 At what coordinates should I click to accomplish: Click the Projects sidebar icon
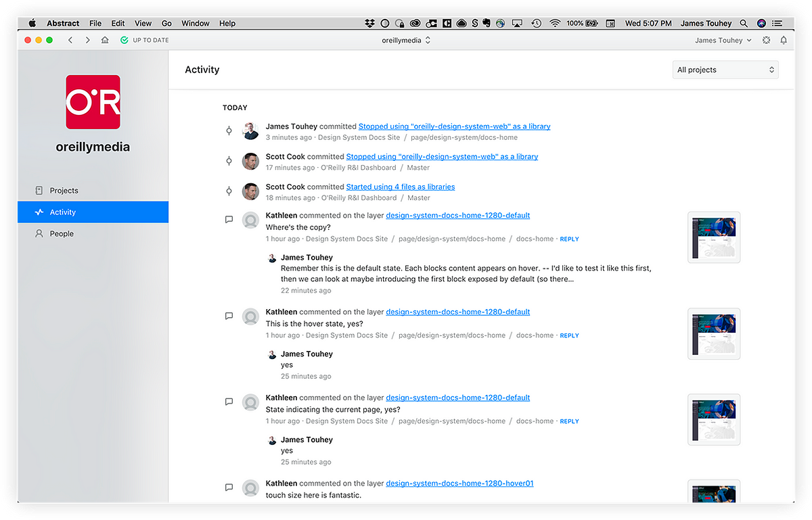click(x=39, y=191)
